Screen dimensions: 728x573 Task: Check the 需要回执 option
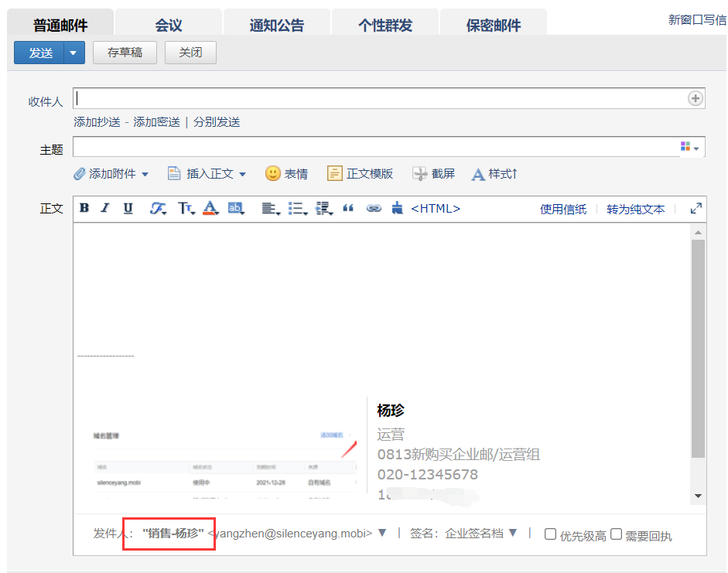pyautogui.click(x=616, y=534)
